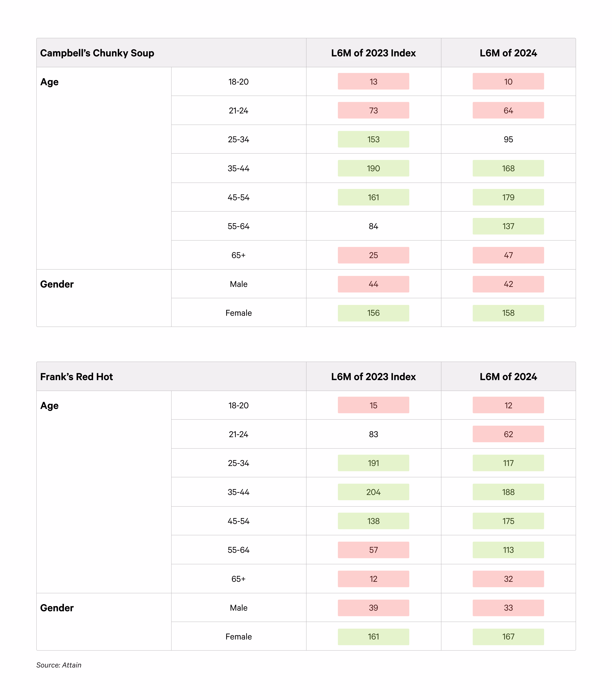Click Campbell's 55-64 uncolored value 84
The width and height of the screenshot is (612, 700).
(373, 226)
